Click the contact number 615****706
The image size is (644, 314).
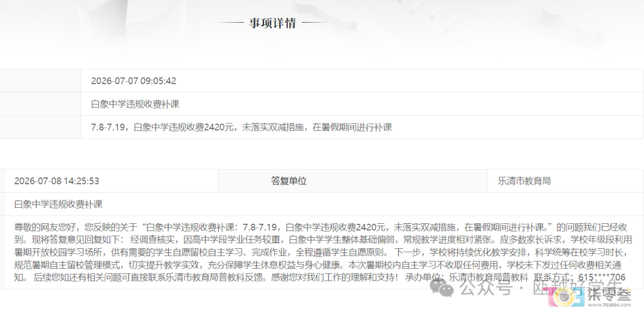click(x=601, y=278)
